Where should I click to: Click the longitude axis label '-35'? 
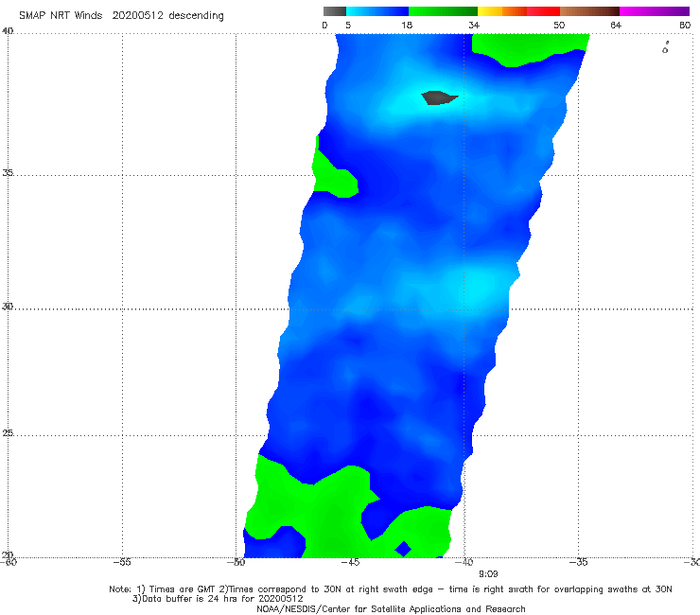pyautogui.click(x=579, y=562)
